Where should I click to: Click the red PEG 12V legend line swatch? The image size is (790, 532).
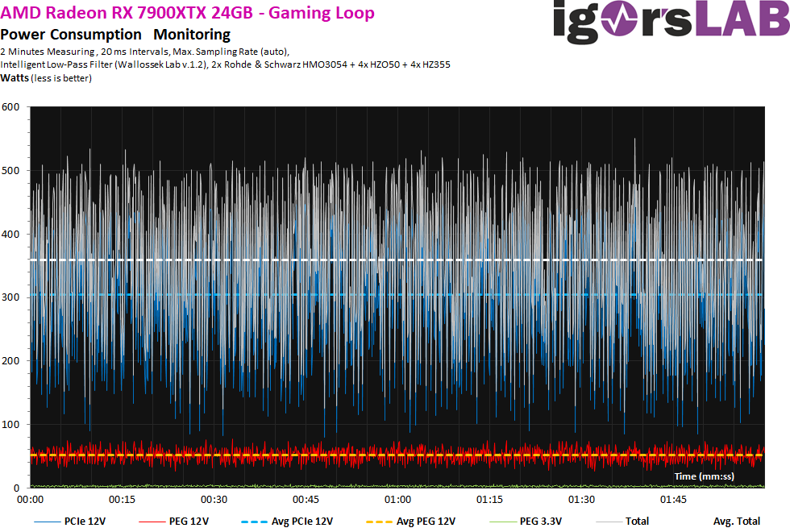point(152,522)
